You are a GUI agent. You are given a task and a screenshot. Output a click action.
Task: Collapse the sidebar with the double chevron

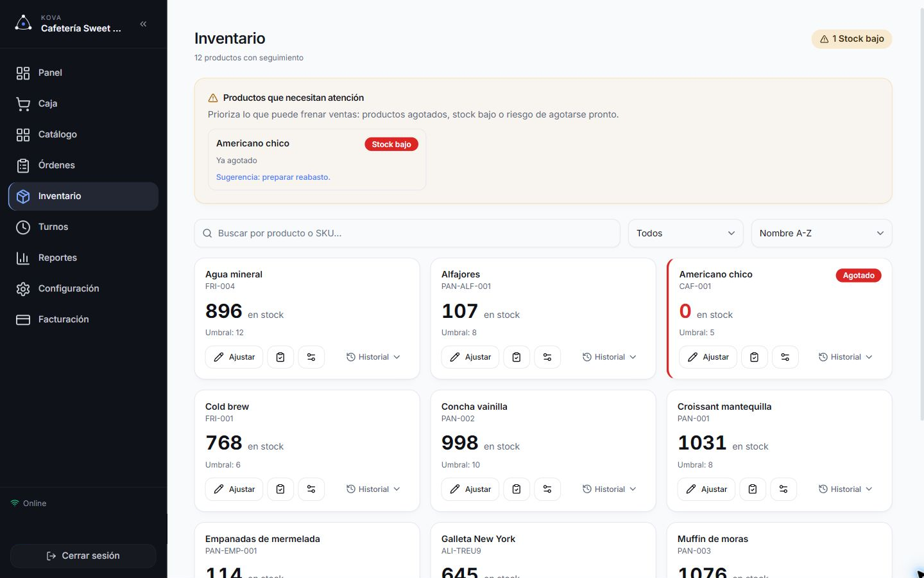[x=143, y=24]
